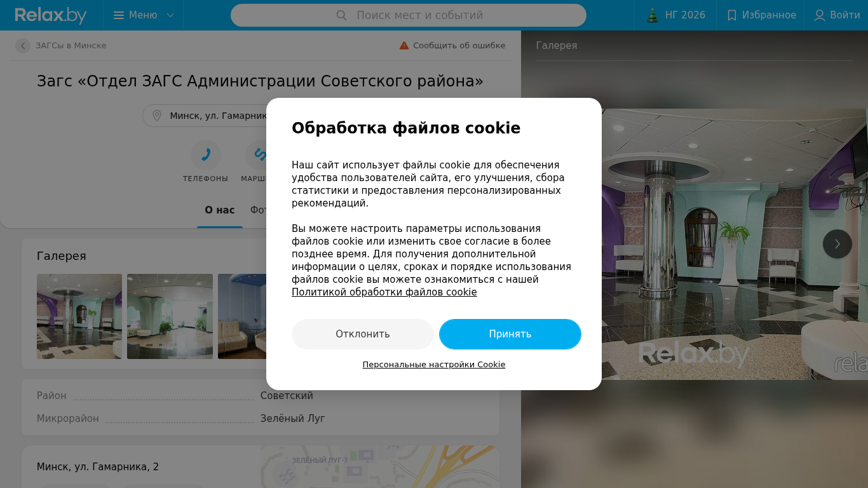Report an error via Сообщить об ошибке
This screenshot has height=488, width=868.
[x=452, y=46]
